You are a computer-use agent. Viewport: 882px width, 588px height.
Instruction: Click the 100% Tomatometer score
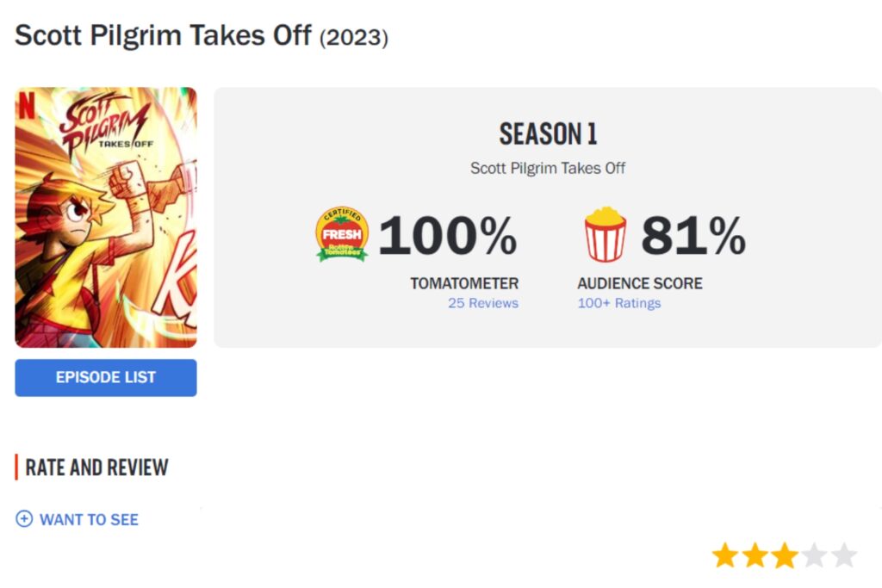tap(448, 235)
